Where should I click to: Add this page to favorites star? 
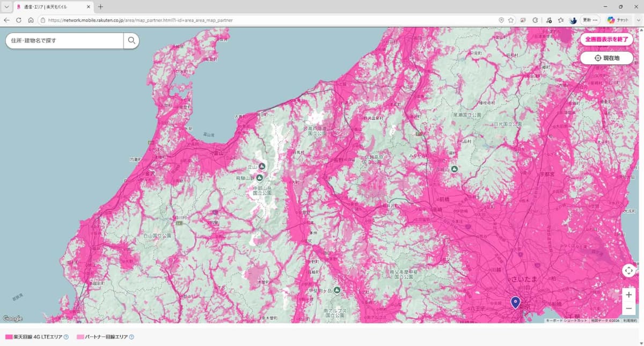click(511, 20)
